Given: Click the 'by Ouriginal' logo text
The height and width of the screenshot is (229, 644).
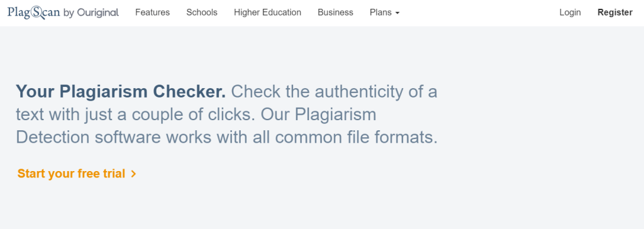Looking at the screenshot, I should tap(91, 13).
